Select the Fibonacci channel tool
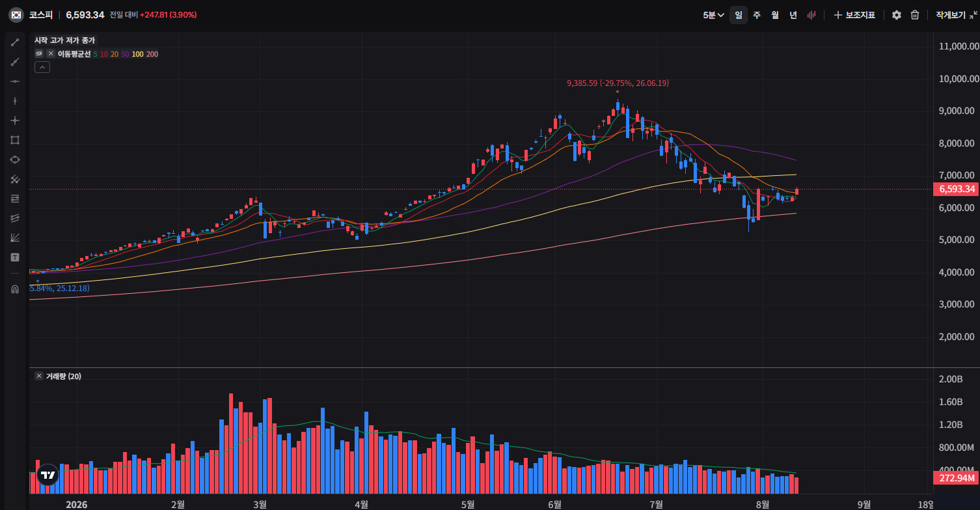 15,218
